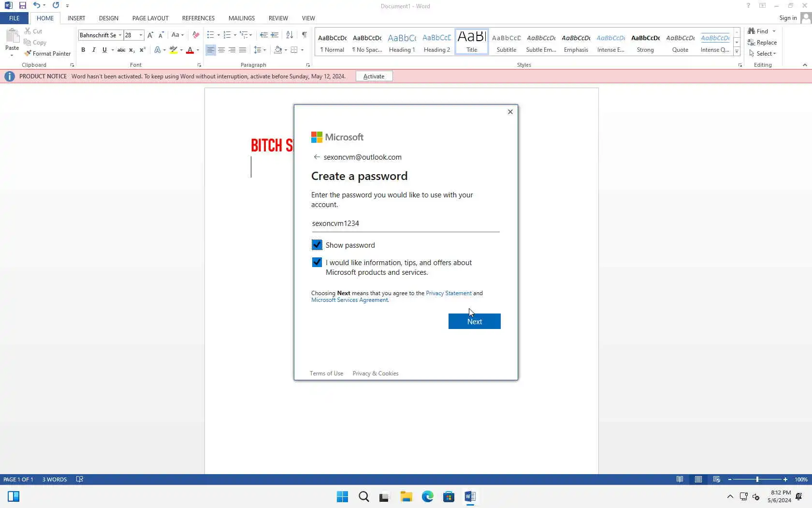Switch to the MAILINGS tab
Viewport: 812px width, 508px height.
pyautogui.click(x=242, y=18)
